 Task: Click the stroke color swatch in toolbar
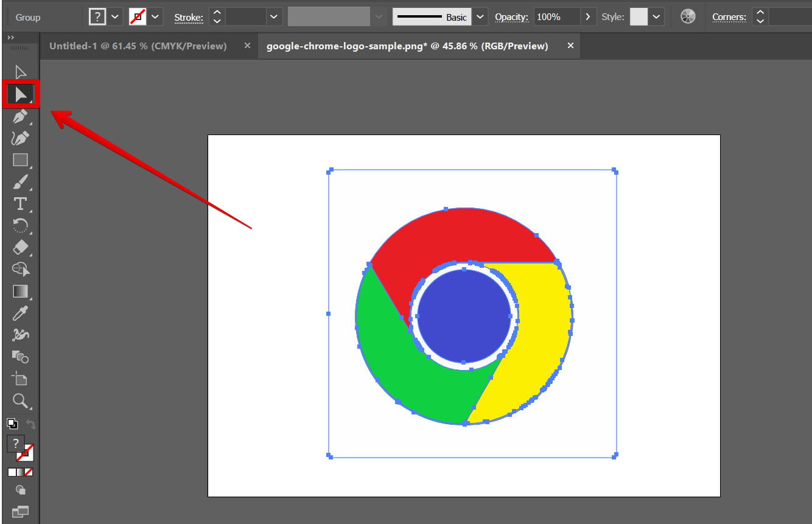coord(27,455)
